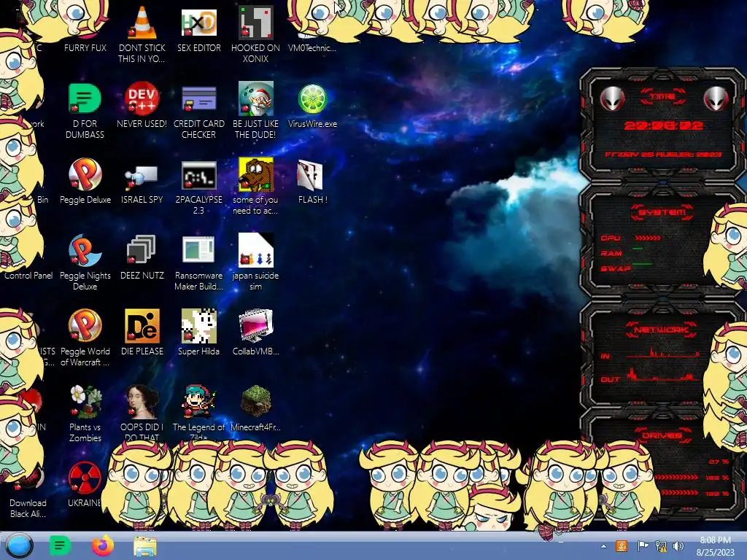Click the Java update tray icon
This screenshot has height=560, width=747.
pos(622,545)
